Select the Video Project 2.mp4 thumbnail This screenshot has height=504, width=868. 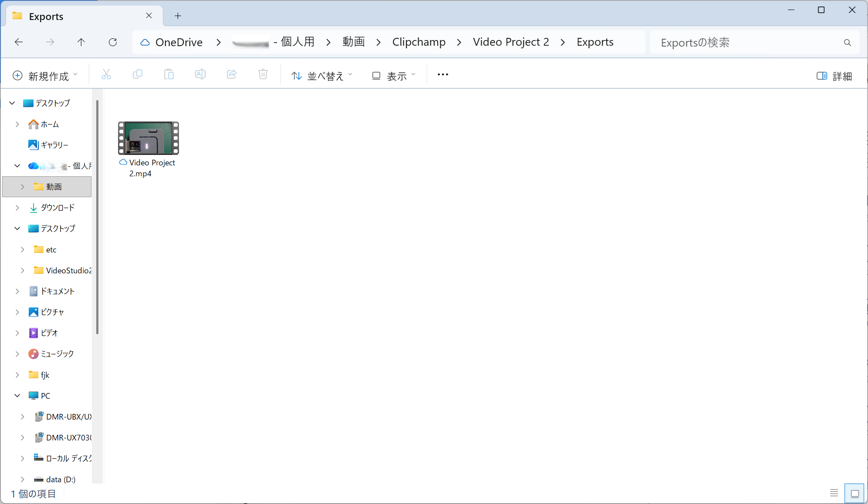tap(149, 138)
